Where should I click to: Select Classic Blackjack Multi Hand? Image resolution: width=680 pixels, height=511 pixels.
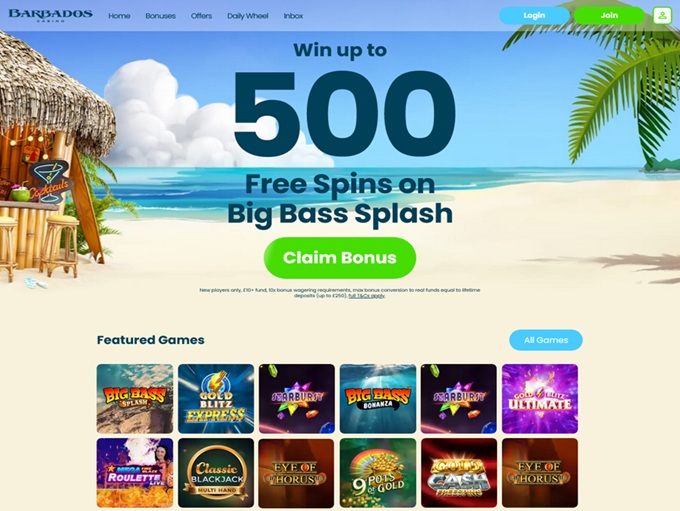point(216,473)
